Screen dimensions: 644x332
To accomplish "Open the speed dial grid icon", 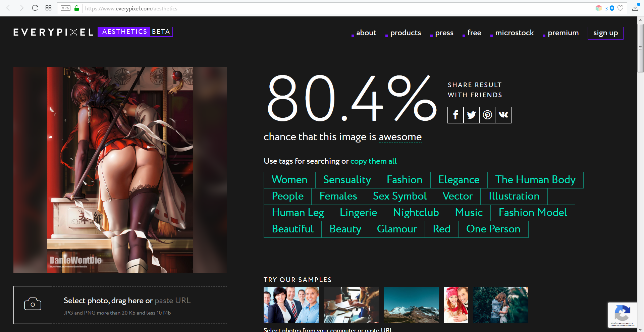I will click(48, 8).
